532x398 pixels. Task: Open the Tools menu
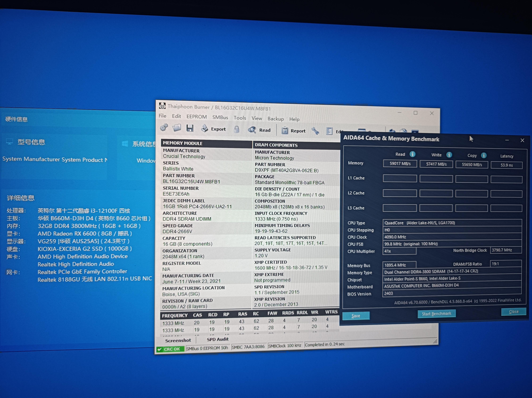240,118
